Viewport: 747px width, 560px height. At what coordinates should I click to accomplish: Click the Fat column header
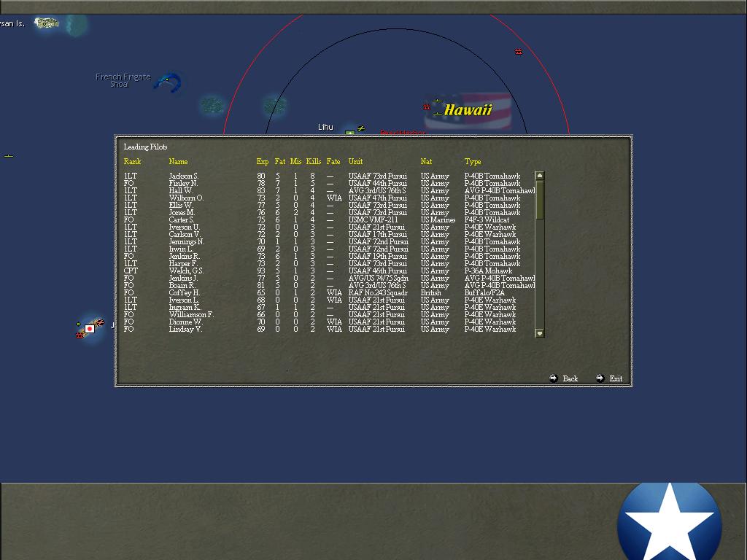point(280,161)
